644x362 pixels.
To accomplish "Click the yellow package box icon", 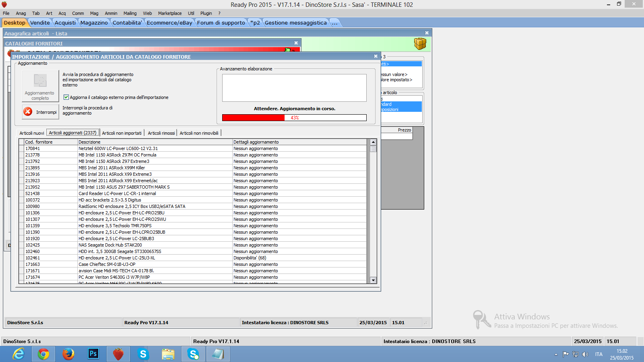I will tap(420, 43).
